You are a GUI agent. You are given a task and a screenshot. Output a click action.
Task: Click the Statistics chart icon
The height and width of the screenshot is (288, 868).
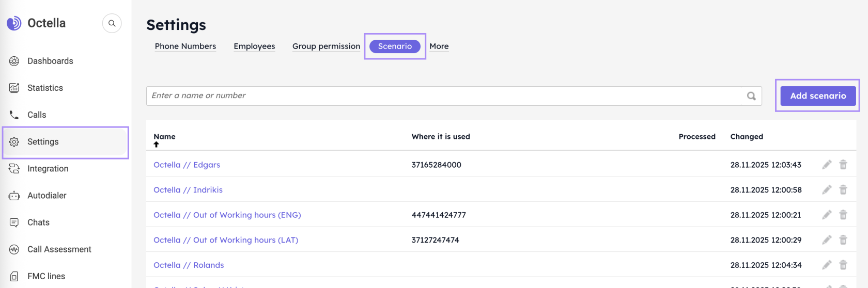click(x=14, y=88)
